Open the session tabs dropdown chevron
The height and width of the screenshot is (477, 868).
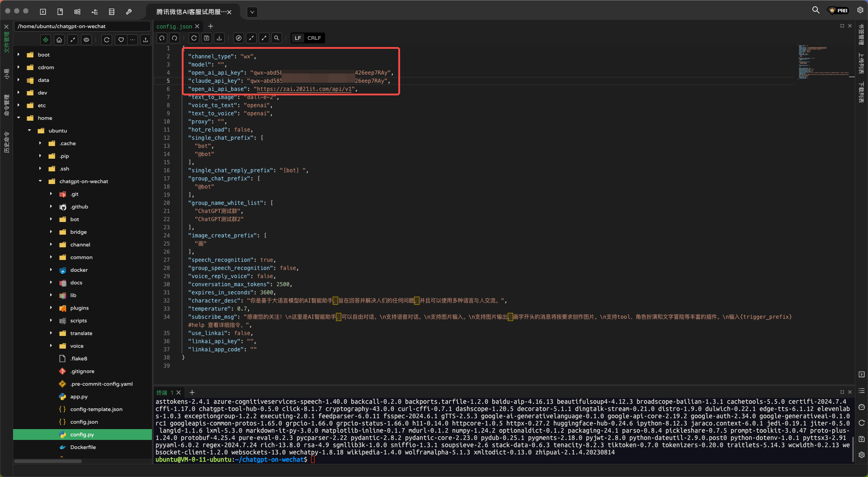click(x=252, y=12)
